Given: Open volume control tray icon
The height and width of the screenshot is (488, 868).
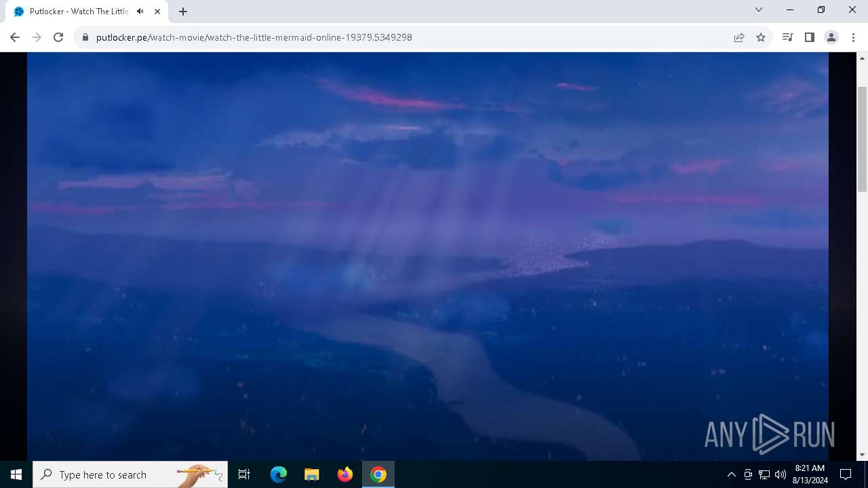Looking at the screenshot, I should [781, 474].
